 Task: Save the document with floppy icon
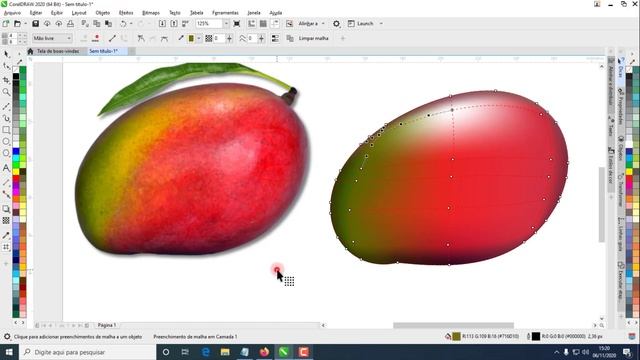tap(36, 24)
